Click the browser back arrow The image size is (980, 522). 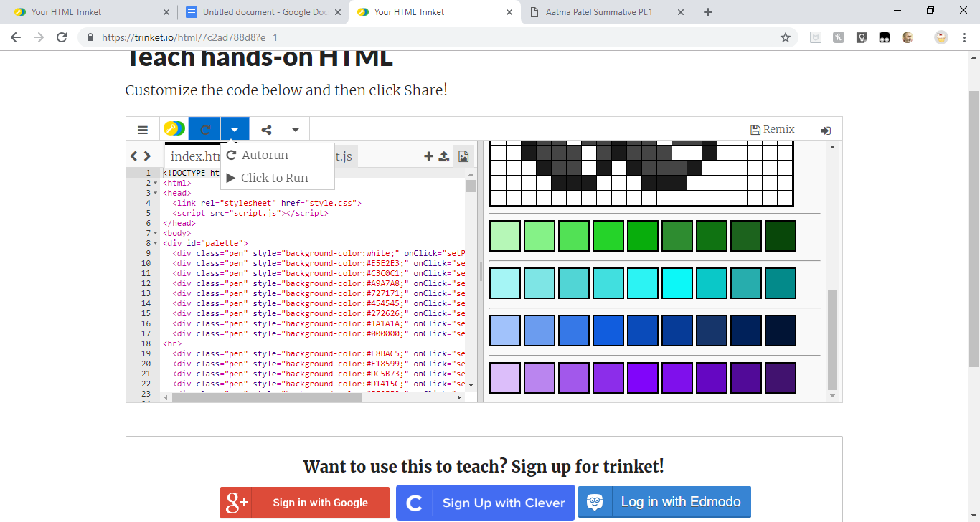[16, 37]
